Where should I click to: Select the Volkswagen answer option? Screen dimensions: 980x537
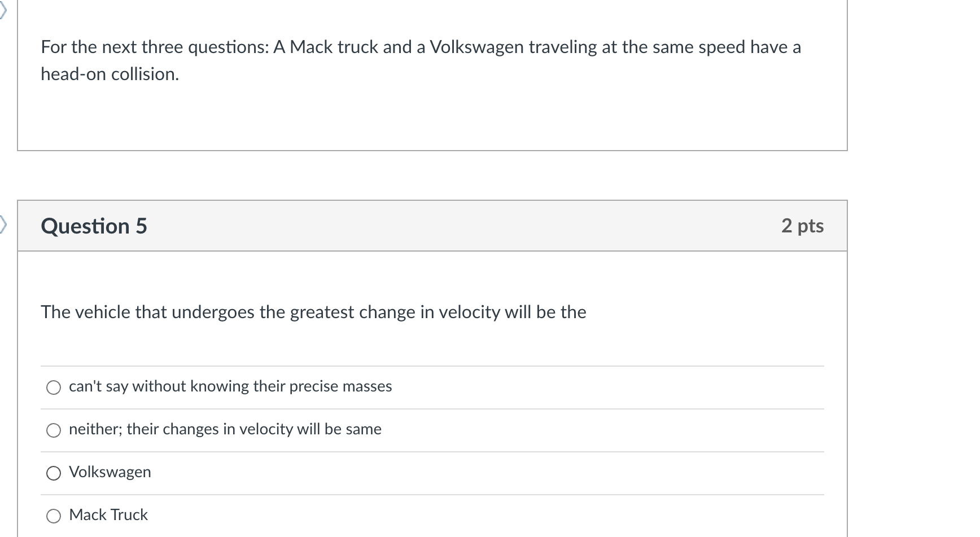point(53,473)
